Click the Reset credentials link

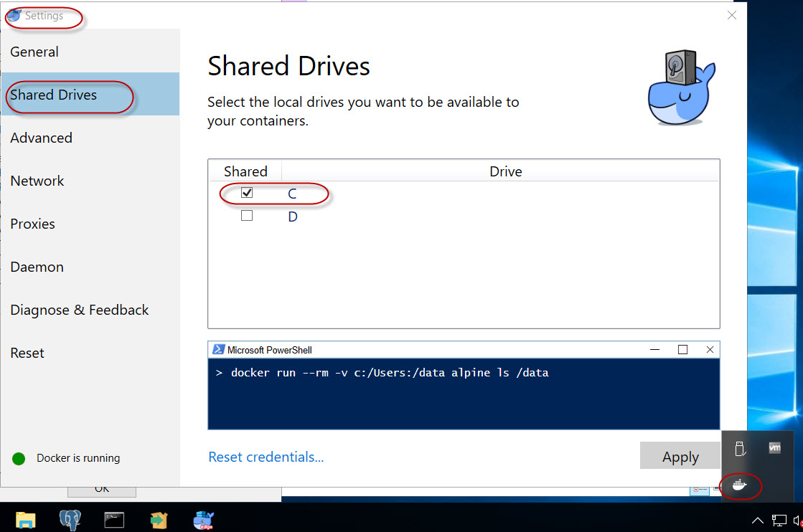266,457
